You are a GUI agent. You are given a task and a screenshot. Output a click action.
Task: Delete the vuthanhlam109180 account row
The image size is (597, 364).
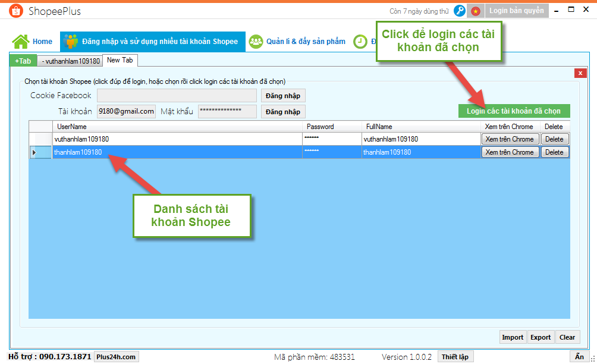tap(554, 139)
